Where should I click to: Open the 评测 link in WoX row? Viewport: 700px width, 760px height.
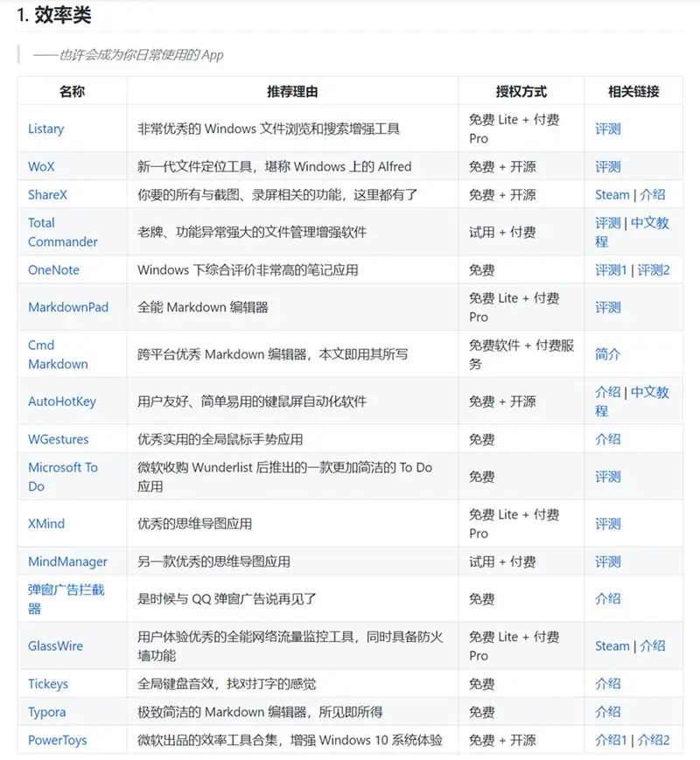pyautogui.click(x=608, y=167)
